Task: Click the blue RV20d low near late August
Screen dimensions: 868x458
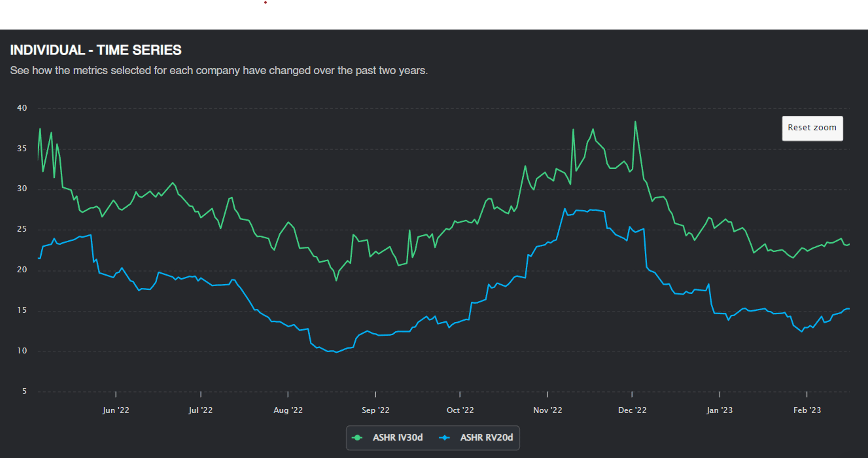Action: point(336,352)
